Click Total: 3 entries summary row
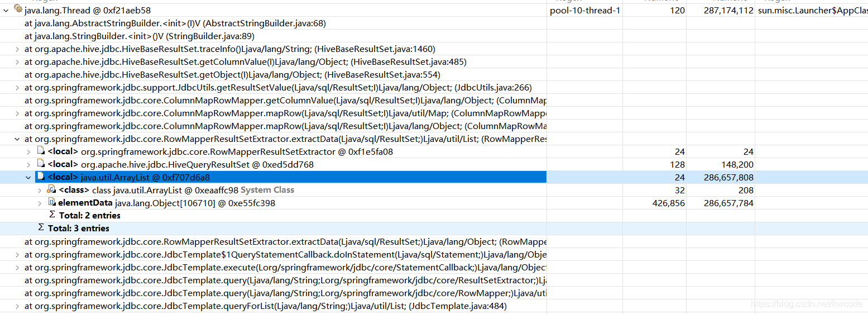Image resolution: width=868 pixels, height=314 pixels. [x=79, y=229]
